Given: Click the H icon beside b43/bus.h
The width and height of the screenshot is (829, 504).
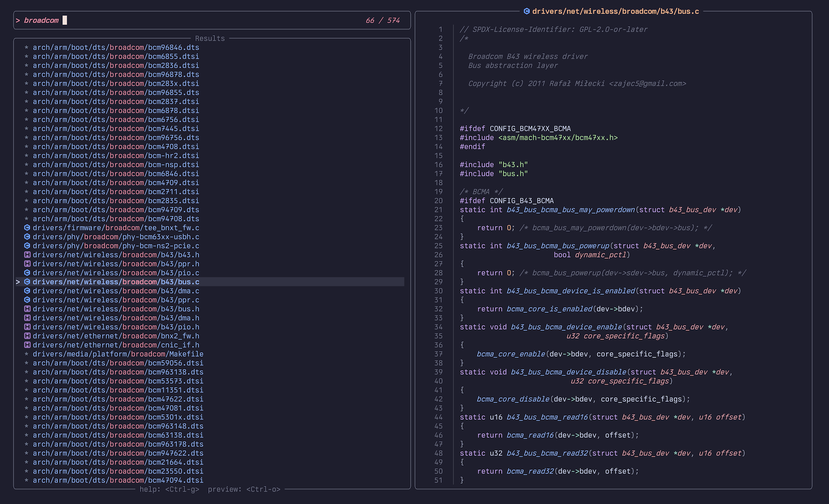Looking at the screenshot, I should pos(27,309).
